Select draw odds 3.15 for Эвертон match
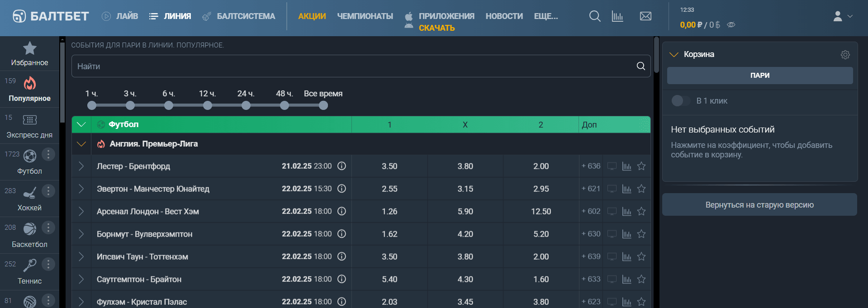The image size is (868, 308). pos(465,189)
